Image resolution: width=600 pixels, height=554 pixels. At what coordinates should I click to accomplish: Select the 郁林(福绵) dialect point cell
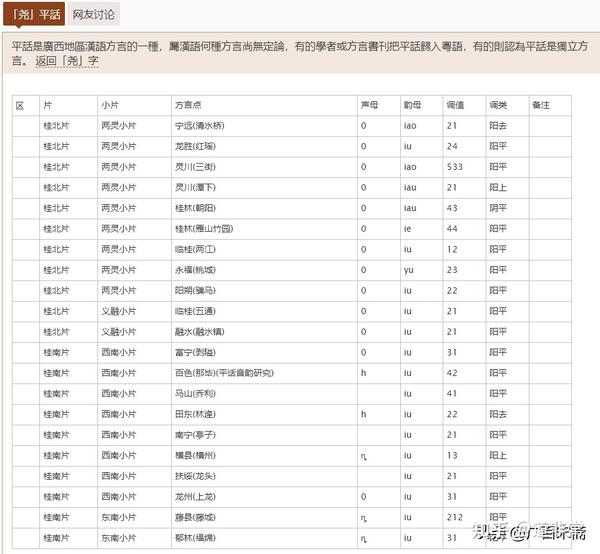(x=264, y=538)
